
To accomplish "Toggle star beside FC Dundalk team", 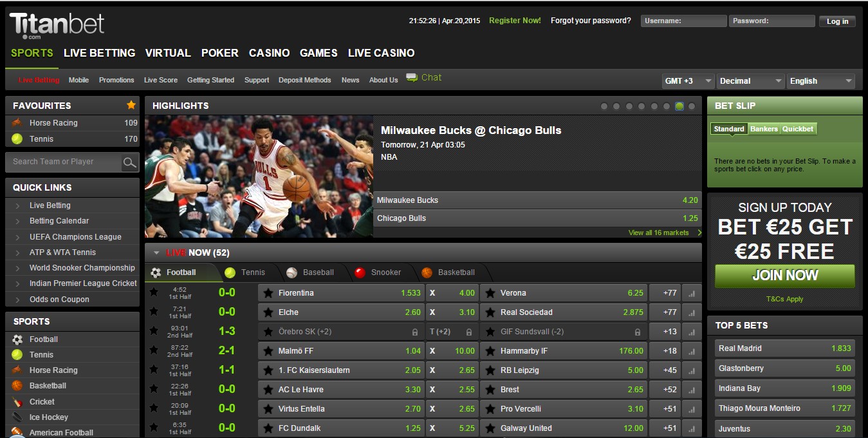I will (x=268, y=428).
